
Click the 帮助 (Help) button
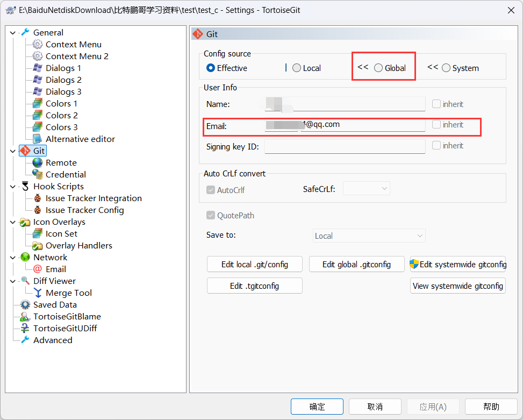pyautogui.click(x=491, y=407)
